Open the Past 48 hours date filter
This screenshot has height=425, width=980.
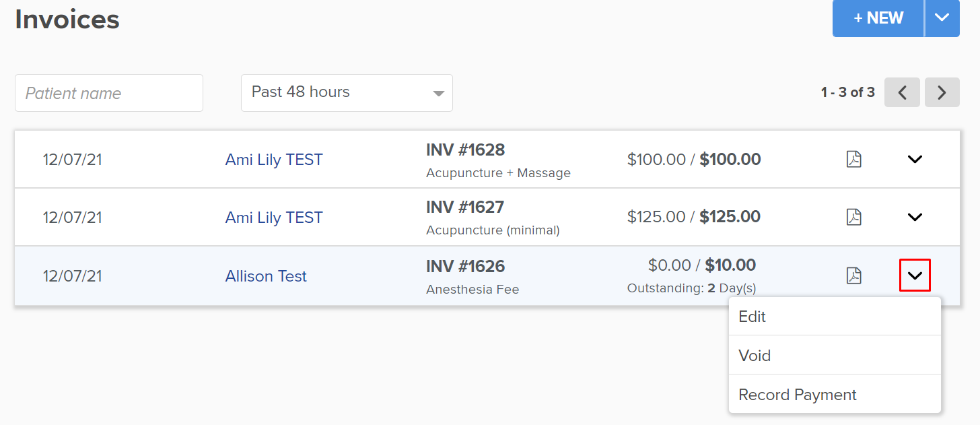(347, 93)
